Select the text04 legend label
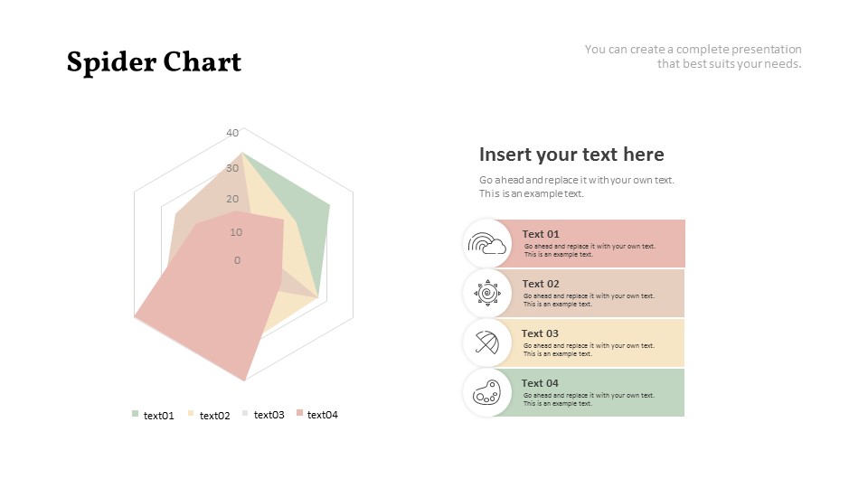The height and width of the screenshot is (488, 868). click(322, 415)
